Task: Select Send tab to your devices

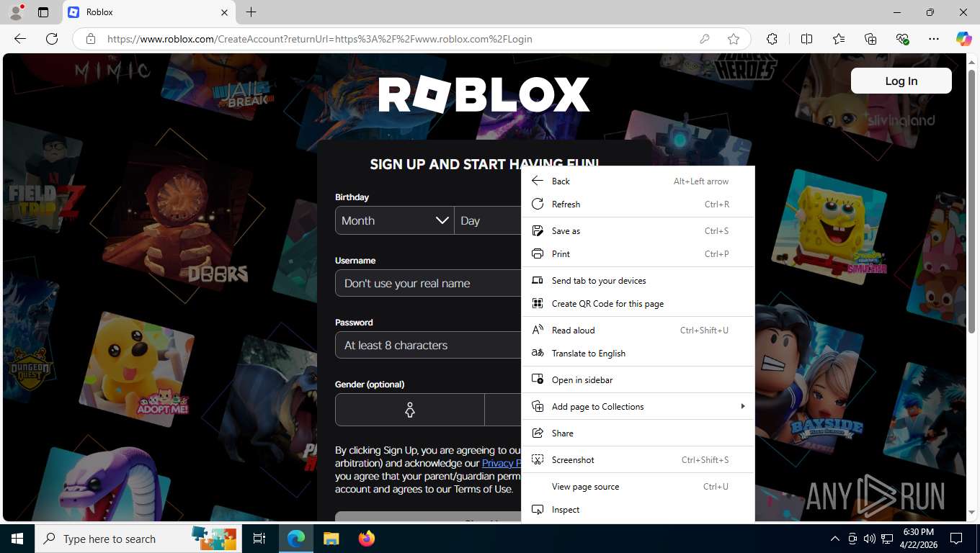Action: [x=638, y=280]
